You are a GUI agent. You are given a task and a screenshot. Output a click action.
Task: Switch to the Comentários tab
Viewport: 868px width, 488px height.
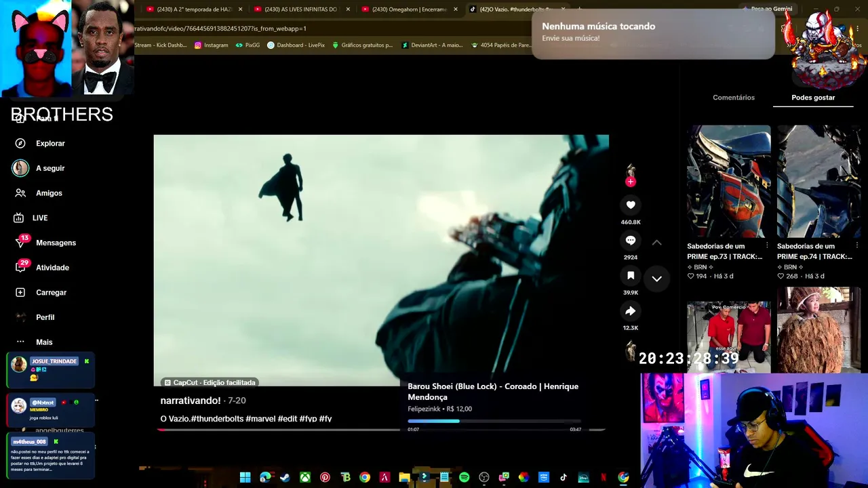tap(734, 98)
